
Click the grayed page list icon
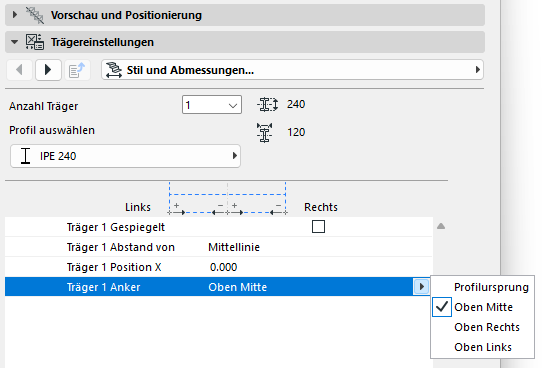(x=77, y=70)
